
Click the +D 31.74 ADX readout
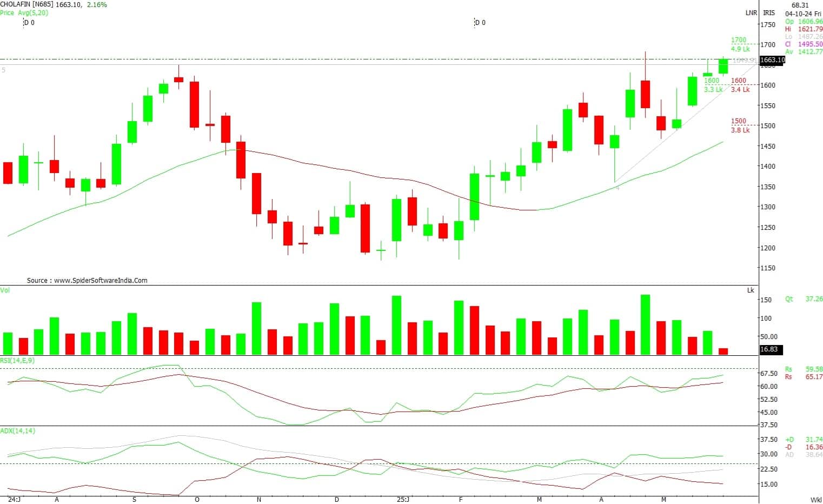[804, 440]
